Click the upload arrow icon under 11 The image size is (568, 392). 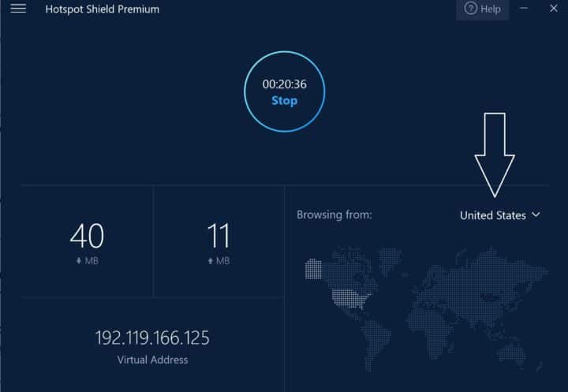[210, 260]
